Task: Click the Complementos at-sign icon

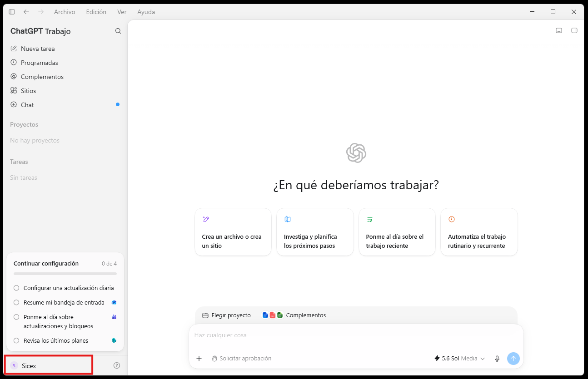Action: 14,76
